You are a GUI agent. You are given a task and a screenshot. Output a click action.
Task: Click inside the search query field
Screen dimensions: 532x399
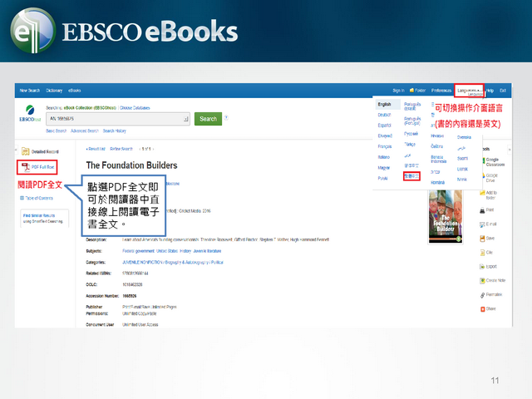tap(116, 119)
